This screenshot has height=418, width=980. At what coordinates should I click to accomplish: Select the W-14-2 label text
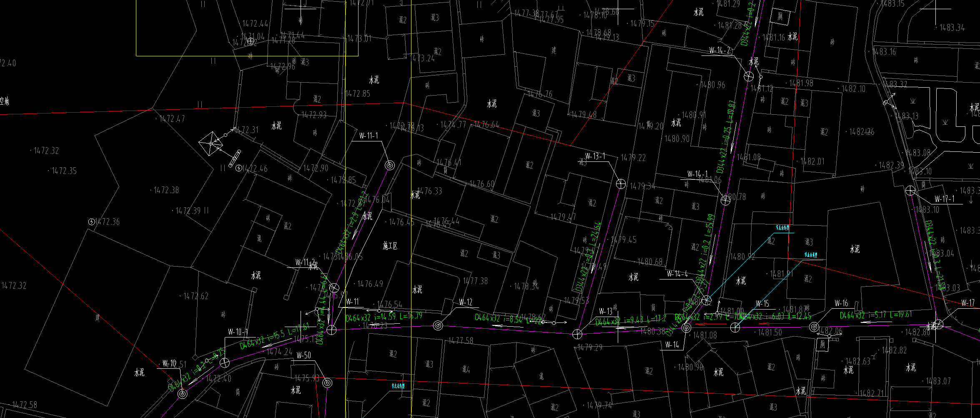click(x=720, y=50)
